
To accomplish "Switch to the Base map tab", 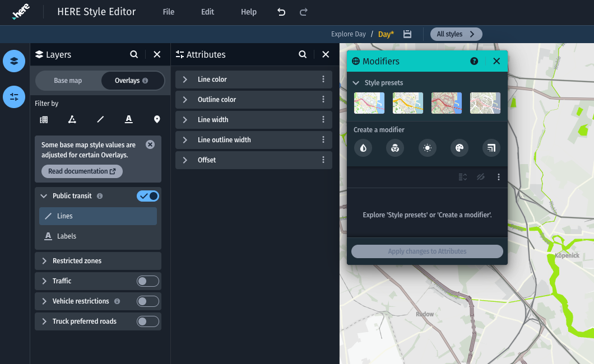I will pyautogui.click(x=68, y=81).
